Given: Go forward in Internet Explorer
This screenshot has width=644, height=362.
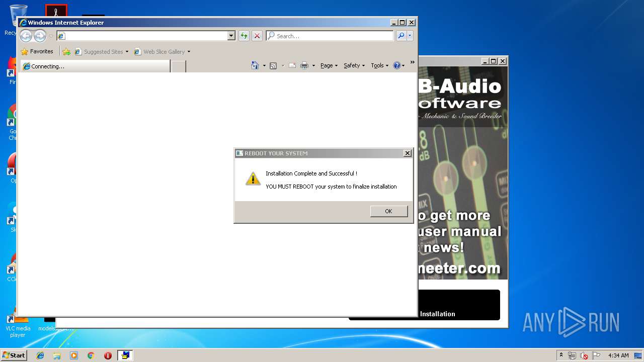Looking at the screenshot, I should pyautogui.click(x=40, y=36).
